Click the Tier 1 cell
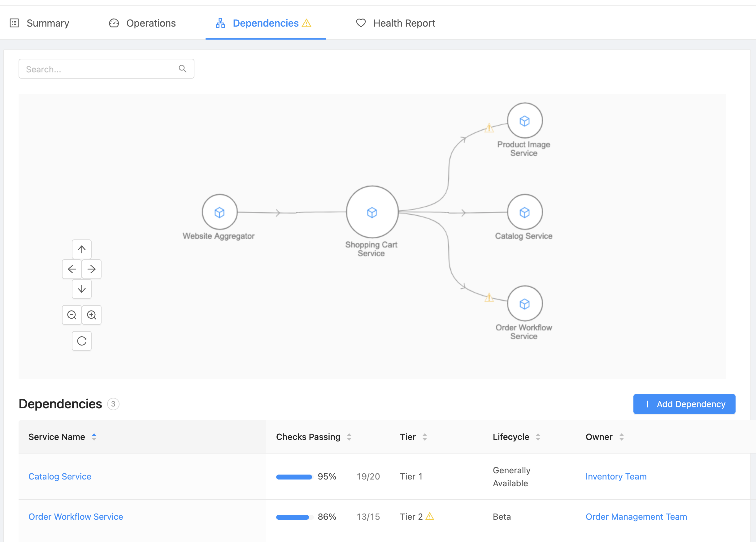756x542 pixels. pyautogui.click(x=411, y=476)
